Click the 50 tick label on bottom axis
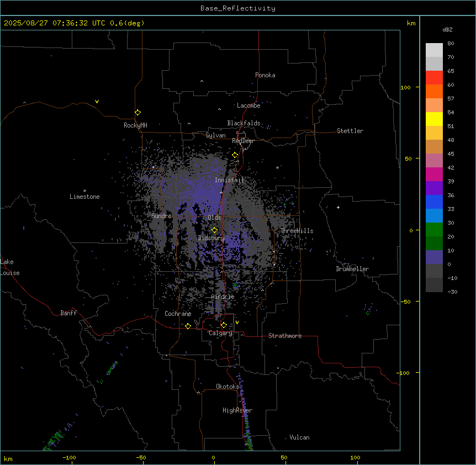Viewport: 476px width, 465px height. (x=284, y=457)
